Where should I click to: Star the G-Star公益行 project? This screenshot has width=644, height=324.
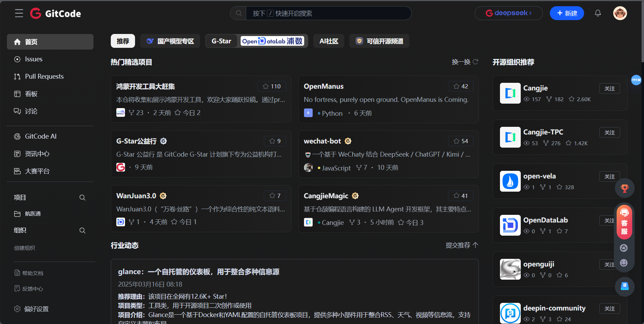(x=275, y=141)
